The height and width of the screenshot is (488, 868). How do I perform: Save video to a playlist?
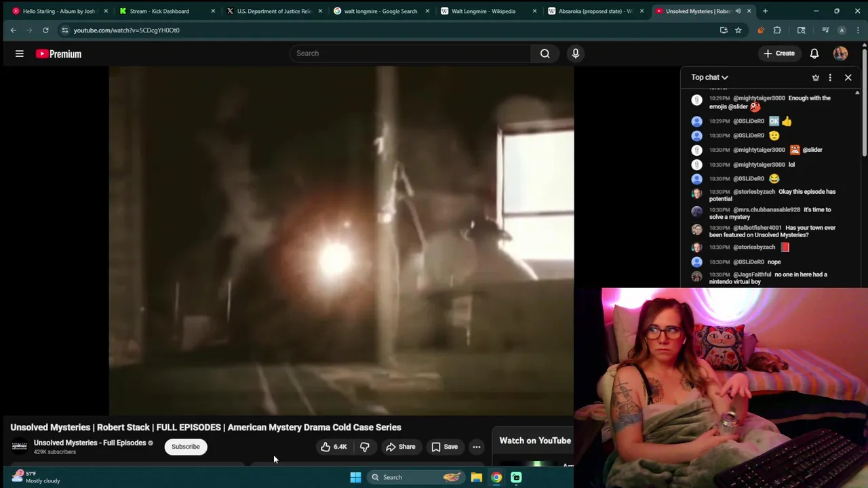[x=445, y=447]
